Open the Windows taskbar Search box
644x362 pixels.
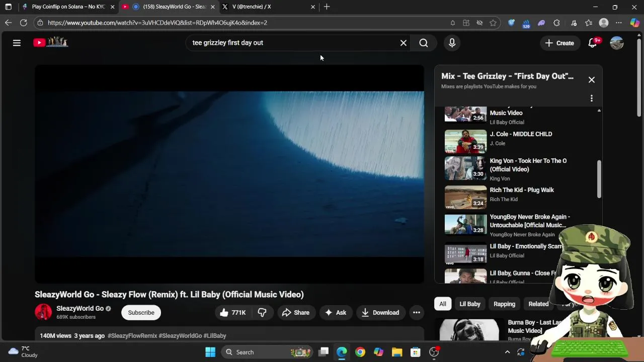[x=268, y=352]
